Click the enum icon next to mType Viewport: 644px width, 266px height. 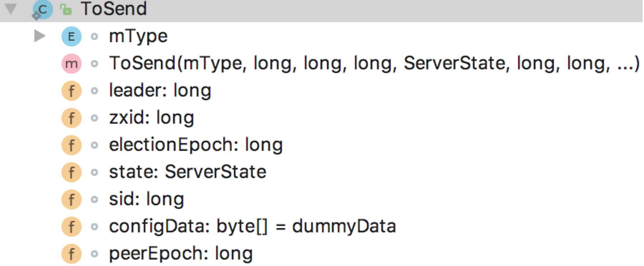tap(71, 36)
